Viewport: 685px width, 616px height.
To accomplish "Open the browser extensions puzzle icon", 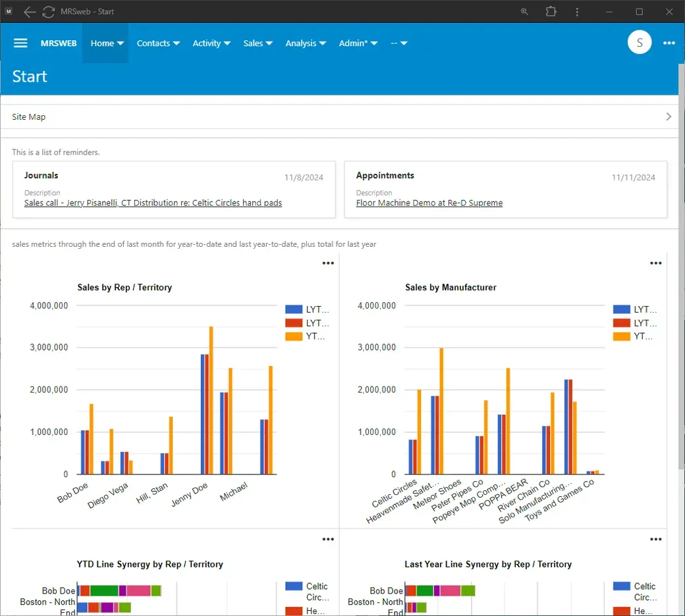I will click(x=551, y=12).
